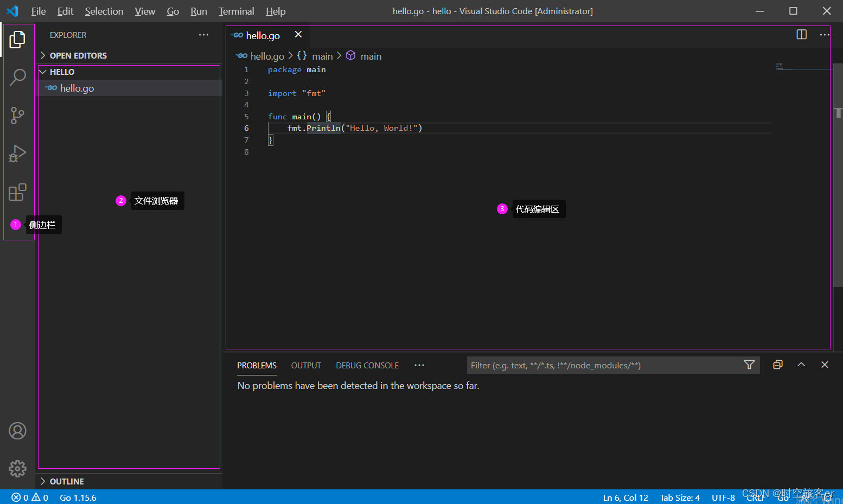Click the code minimap preview
Viewport: 843px width, 504px height.
[784, 67]
